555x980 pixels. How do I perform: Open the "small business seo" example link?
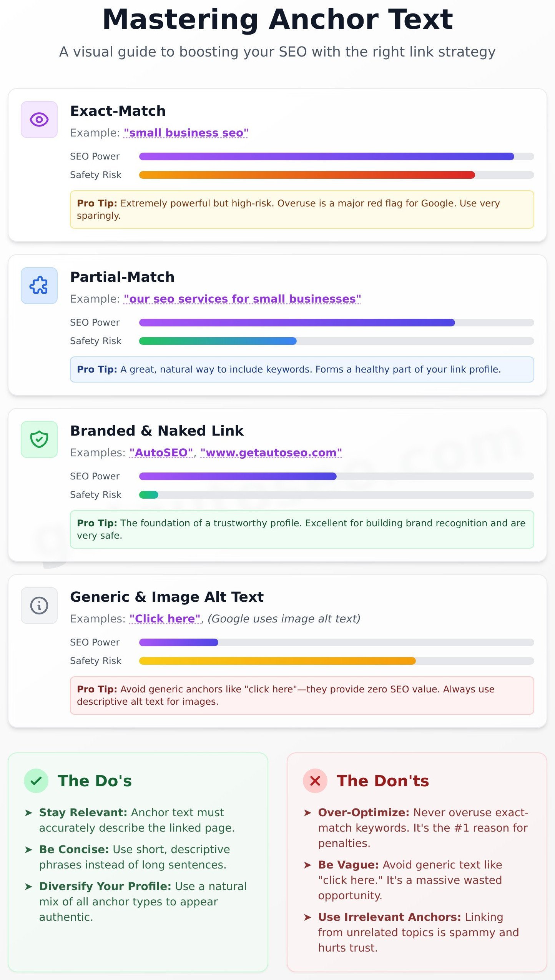(x=186, y=133)
